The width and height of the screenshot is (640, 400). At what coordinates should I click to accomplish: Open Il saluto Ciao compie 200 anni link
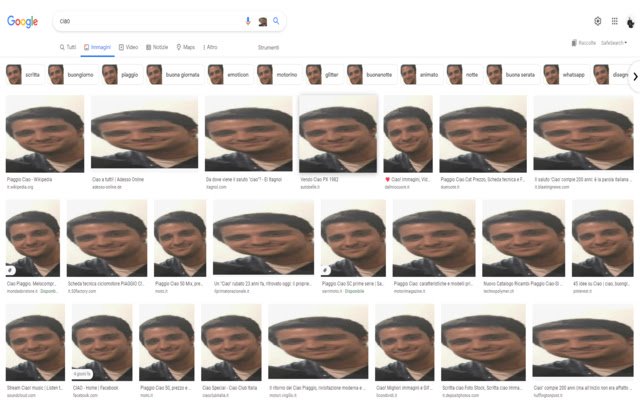583,179
